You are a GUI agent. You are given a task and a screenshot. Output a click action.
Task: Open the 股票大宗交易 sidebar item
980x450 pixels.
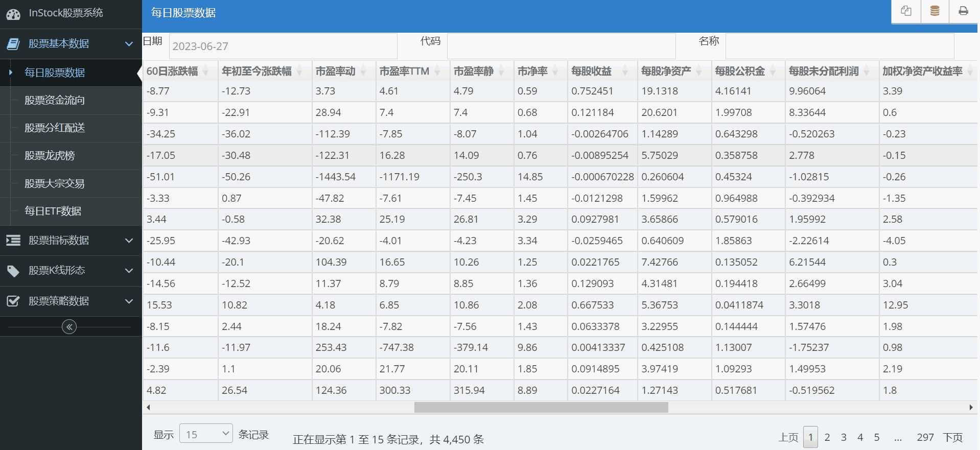tap(71, 183)
